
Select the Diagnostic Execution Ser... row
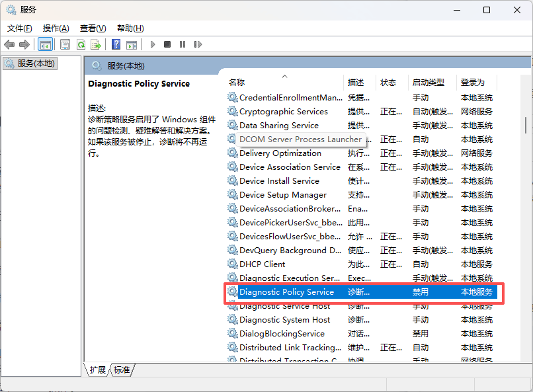pos(361,278)
